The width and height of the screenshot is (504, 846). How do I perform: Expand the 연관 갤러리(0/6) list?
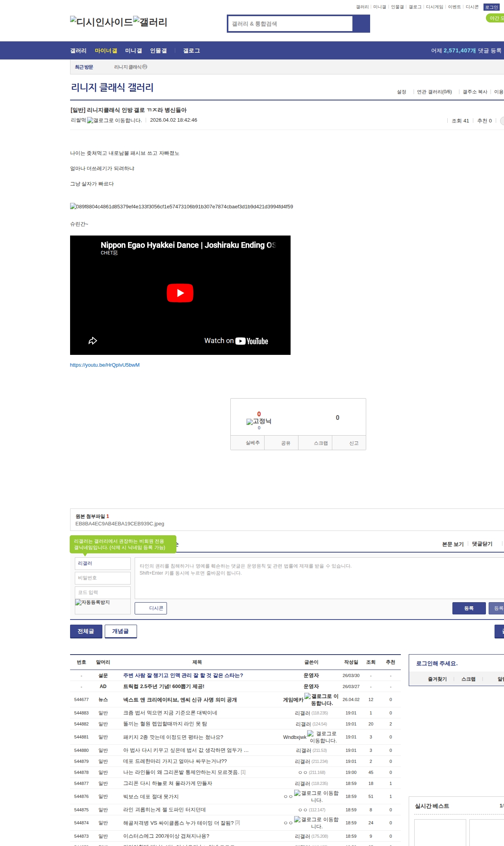click(434, 92)
